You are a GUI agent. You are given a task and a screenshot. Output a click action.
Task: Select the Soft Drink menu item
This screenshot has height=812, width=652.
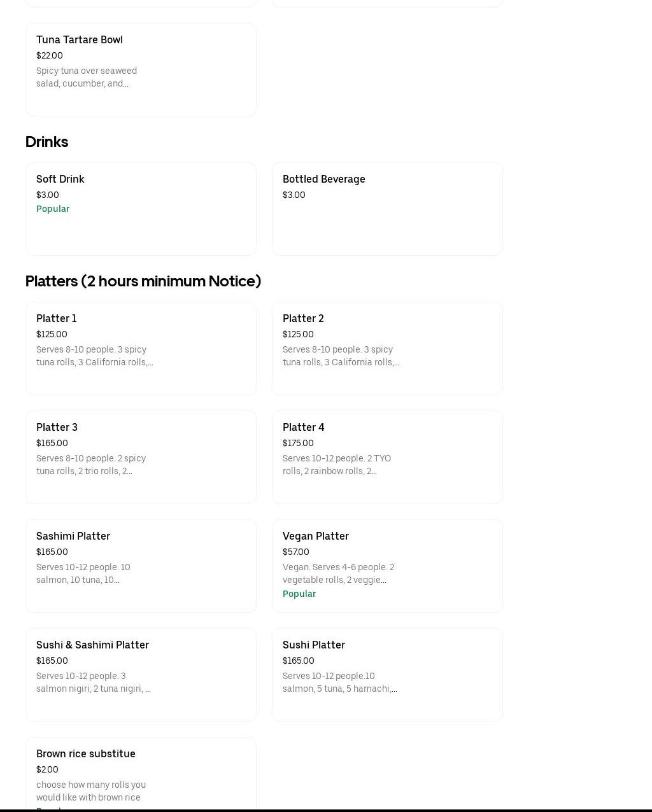[x=141, y=209]
